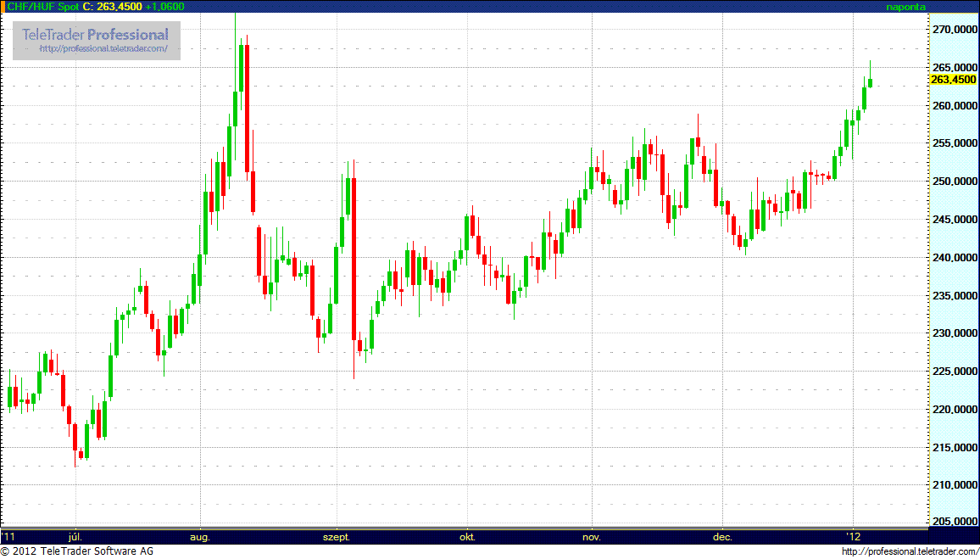Viewport: 980px width, 559px height.
Task: Click the júl. month label on time axis
Action: coord(76,537)
